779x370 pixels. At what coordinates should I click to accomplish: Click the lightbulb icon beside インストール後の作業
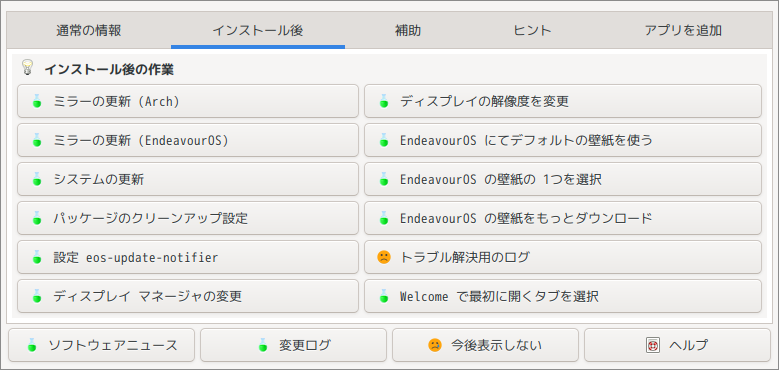[x=27, y=68]
